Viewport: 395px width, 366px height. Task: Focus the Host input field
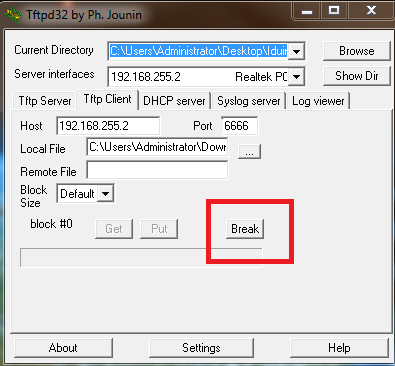pyautogui.click(x=108, y=126)
